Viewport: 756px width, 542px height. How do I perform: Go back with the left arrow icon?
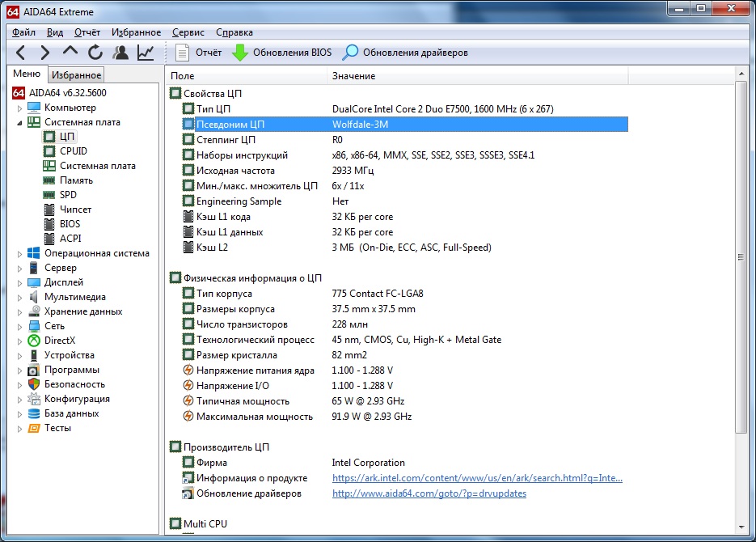click(21, 52)
